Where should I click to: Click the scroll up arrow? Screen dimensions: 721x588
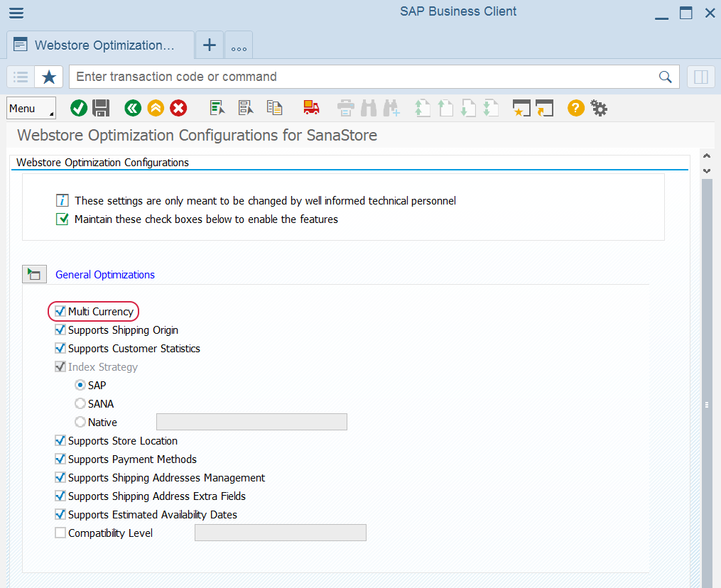coord(707,156)
